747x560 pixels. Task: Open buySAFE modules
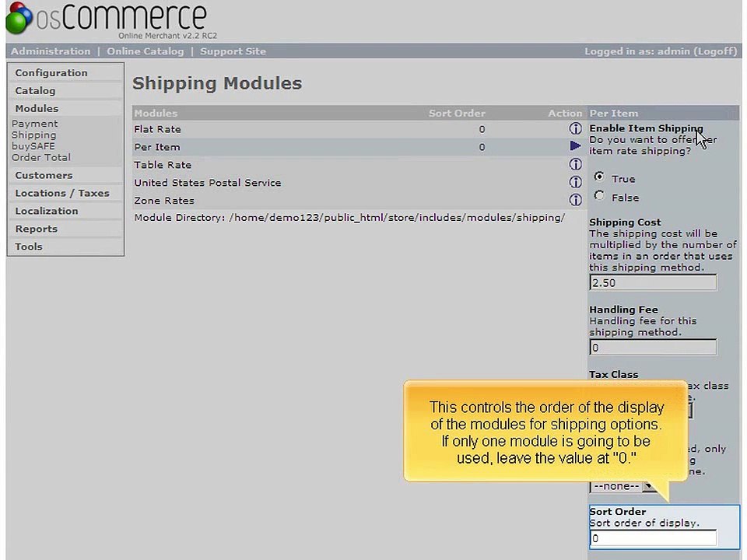pyautogui.click(x=33, y=145)
